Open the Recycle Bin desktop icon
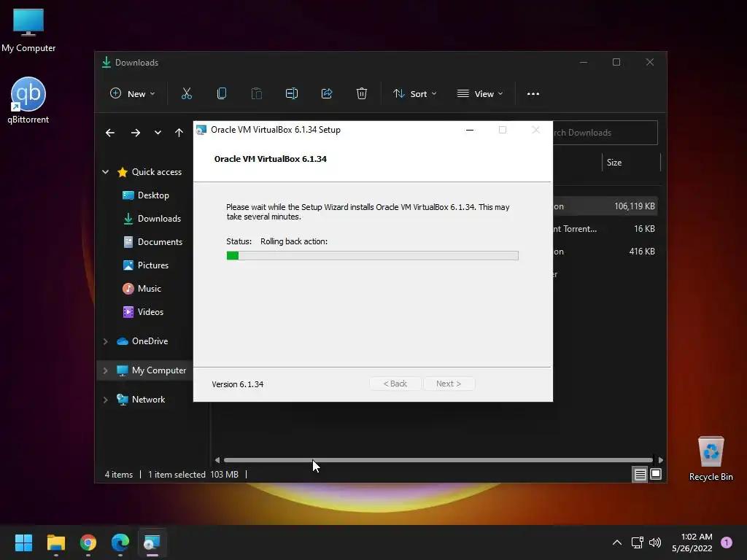Screen dimensions: 747x560 711,459
